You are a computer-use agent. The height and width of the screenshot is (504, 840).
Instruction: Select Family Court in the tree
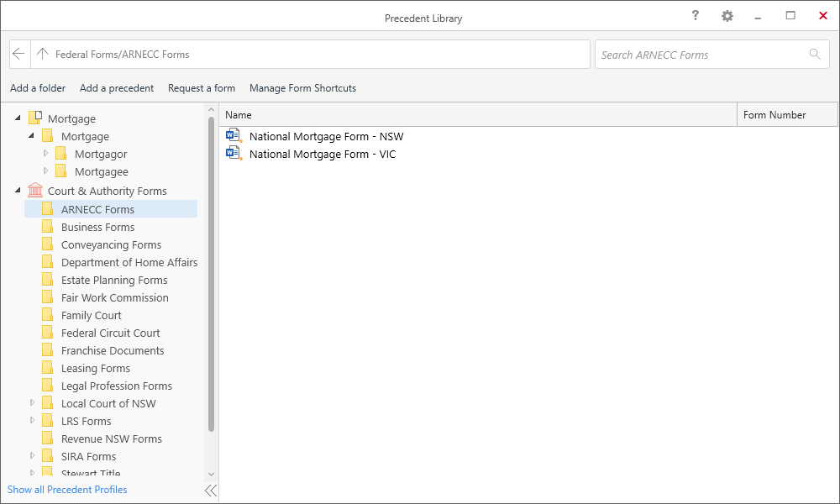coord(91,316)
